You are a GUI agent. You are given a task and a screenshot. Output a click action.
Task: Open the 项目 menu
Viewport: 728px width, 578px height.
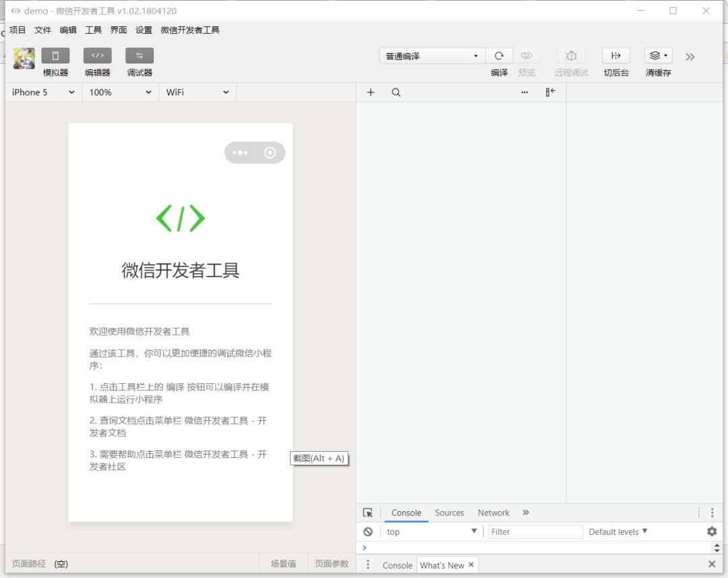(18, 30)
